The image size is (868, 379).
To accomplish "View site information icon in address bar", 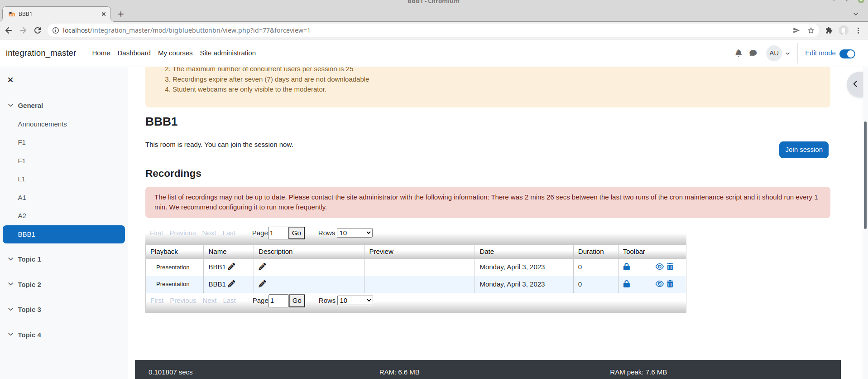I will pyautogui.click(x=56, y=30).
